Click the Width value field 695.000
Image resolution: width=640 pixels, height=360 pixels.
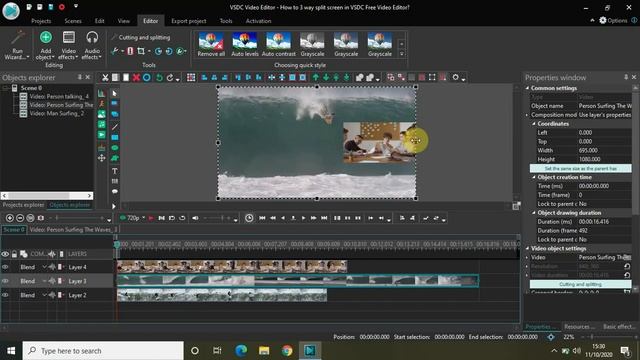(604, 150)
